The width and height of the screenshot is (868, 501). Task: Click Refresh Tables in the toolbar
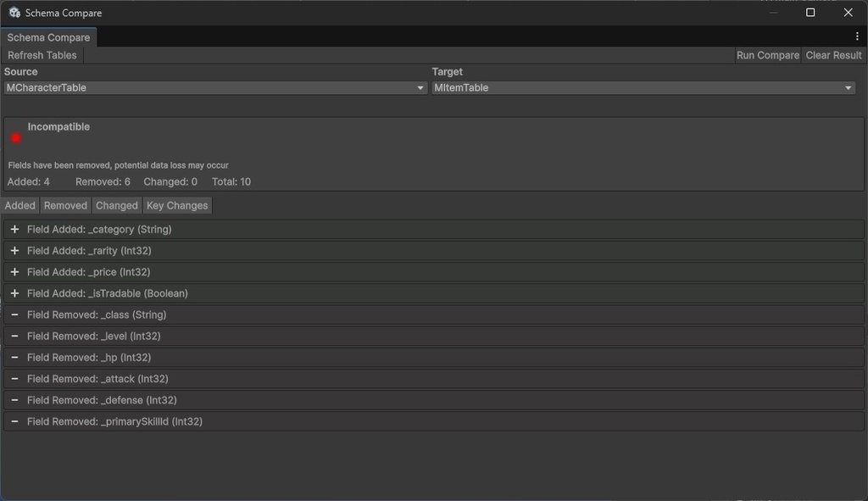click(42, 55)
